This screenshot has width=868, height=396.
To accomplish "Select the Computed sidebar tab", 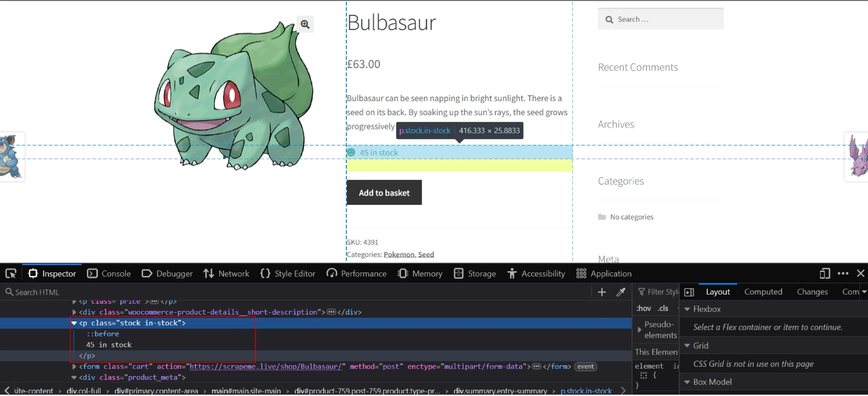I will pyautogui.click(x=763, y=292).
